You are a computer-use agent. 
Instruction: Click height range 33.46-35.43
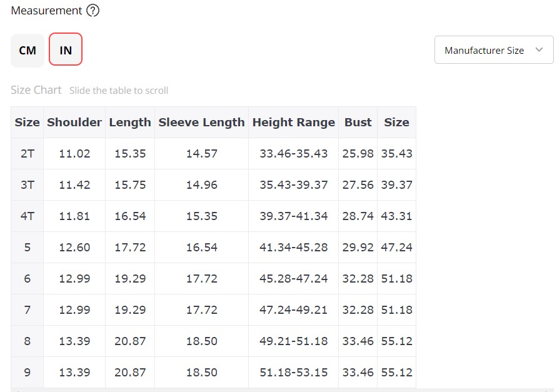(293, 154)
